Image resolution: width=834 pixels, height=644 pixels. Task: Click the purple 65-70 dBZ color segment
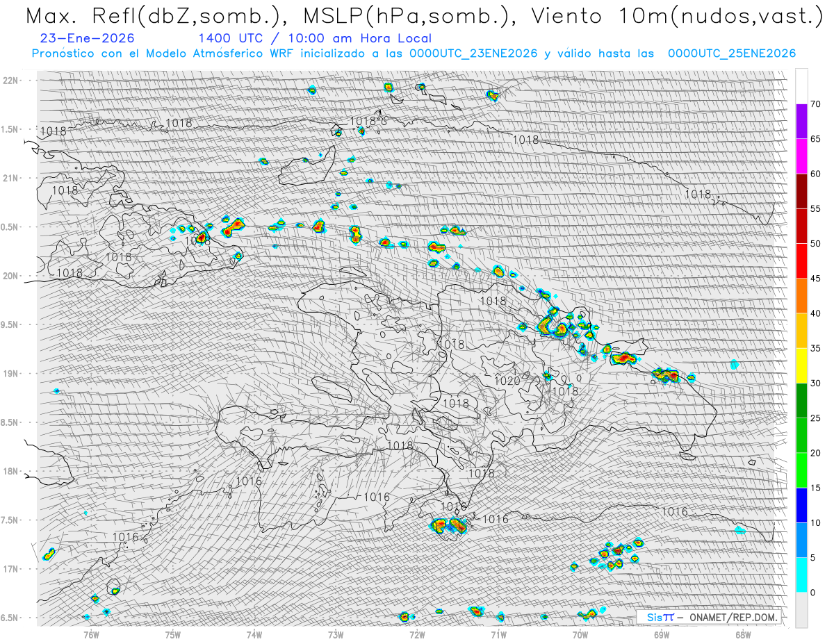(x=801, y=122)
